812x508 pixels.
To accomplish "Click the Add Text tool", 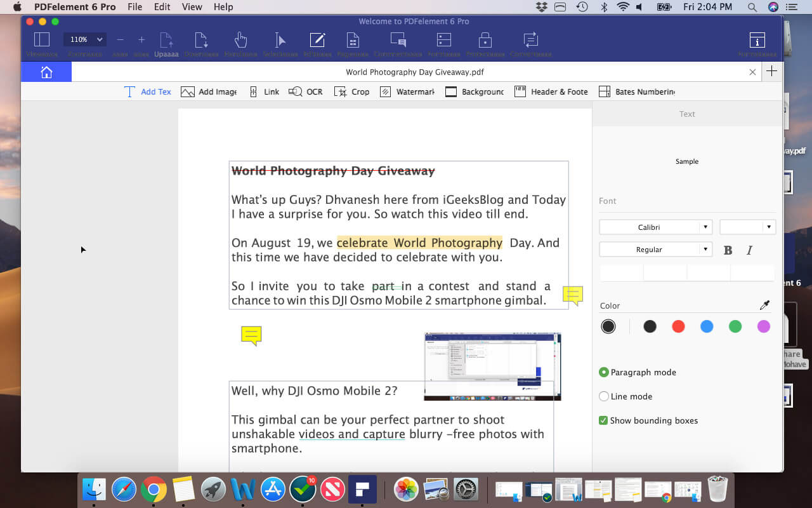I will 148,91.
